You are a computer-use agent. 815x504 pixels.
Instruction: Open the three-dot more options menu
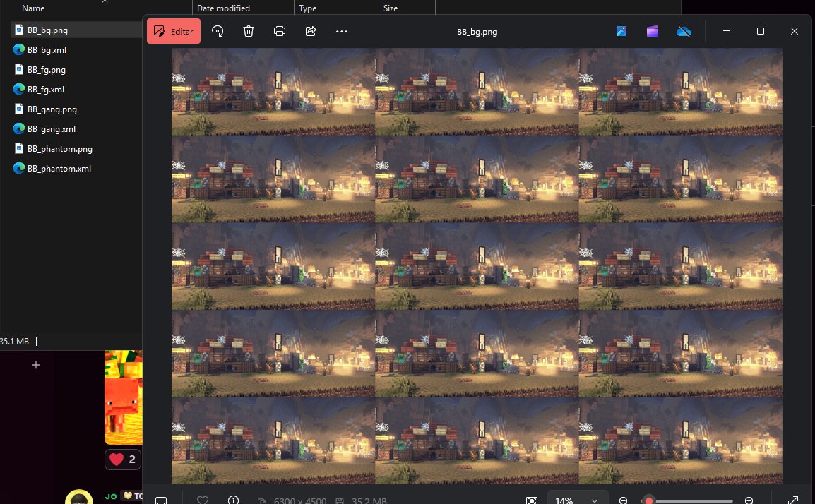pos(342,31)
